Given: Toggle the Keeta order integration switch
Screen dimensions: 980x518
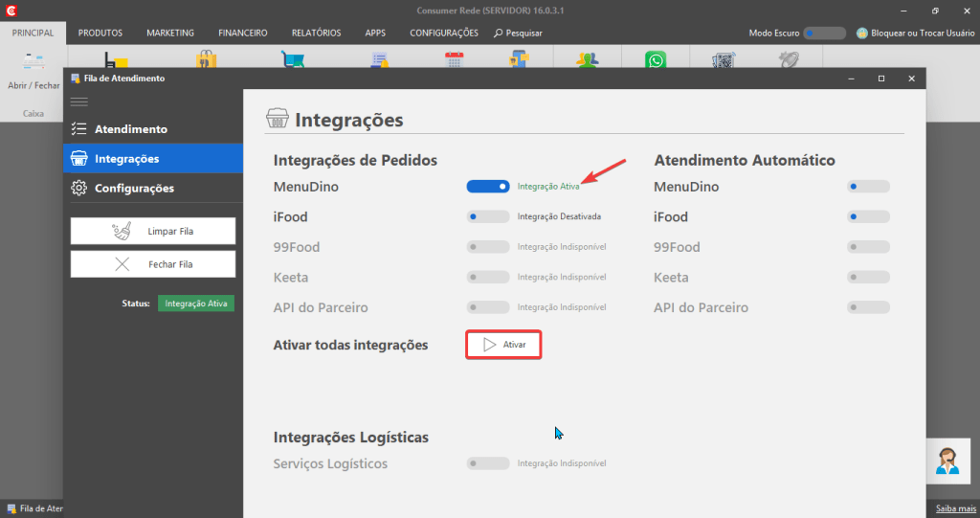Looking at the screenshot, I should [x=488, y=277].
